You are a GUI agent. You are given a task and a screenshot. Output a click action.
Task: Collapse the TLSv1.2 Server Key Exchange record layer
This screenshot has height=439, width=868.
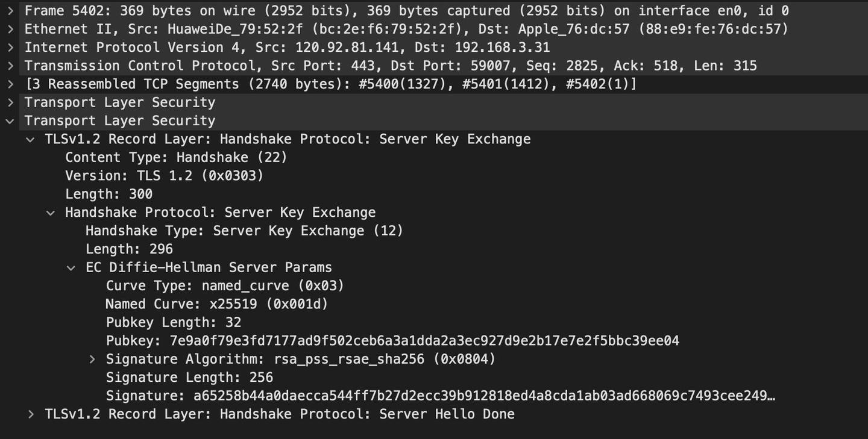30,139
